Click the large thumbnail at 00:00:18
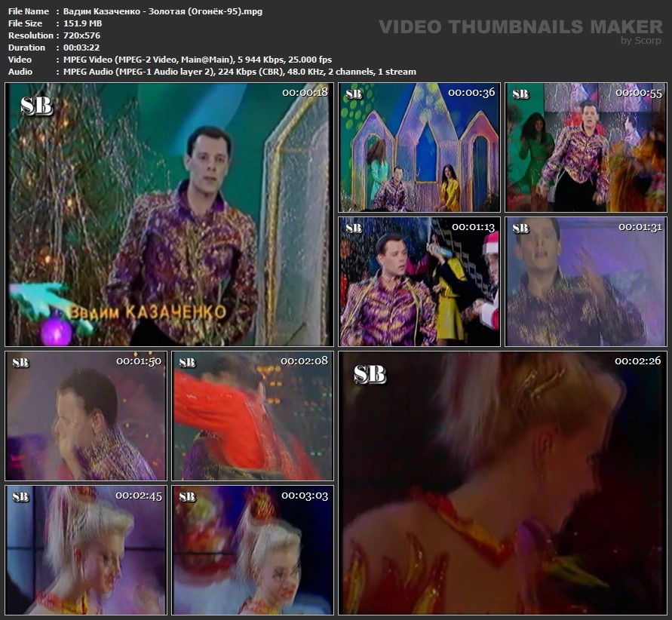This screenshot has width=672, height=620. tap(168, 215)
